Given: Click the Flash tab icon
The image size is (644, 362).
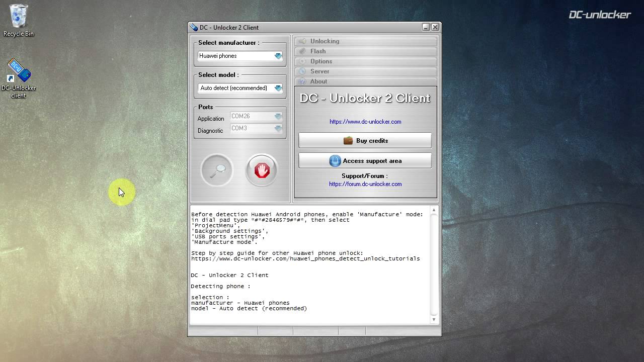Looking at the screenshot, I should coord(302,51).
